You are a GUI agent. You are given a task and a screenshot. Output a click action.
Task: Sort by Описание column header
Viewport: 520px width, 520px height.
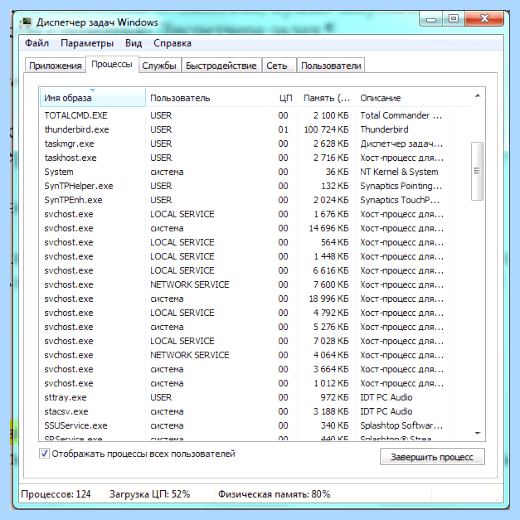coord(403,98)
